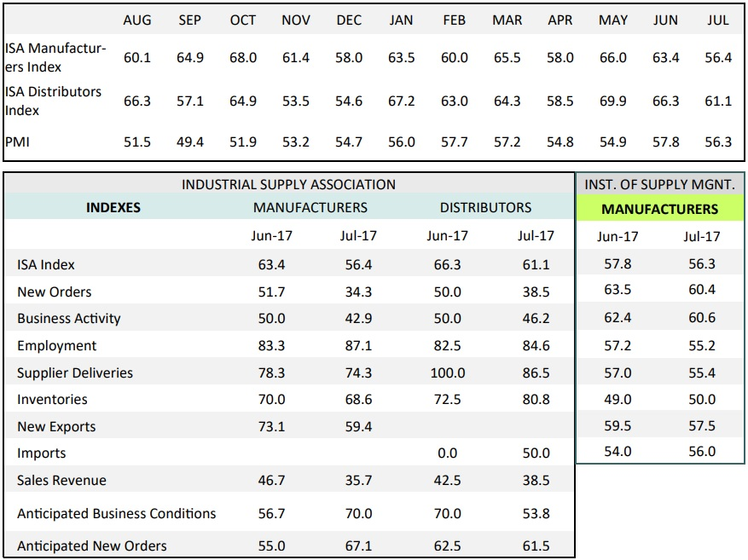Select value 49.0 in Supply Mgnt. Jun-17 column

(x=618, y=400)
